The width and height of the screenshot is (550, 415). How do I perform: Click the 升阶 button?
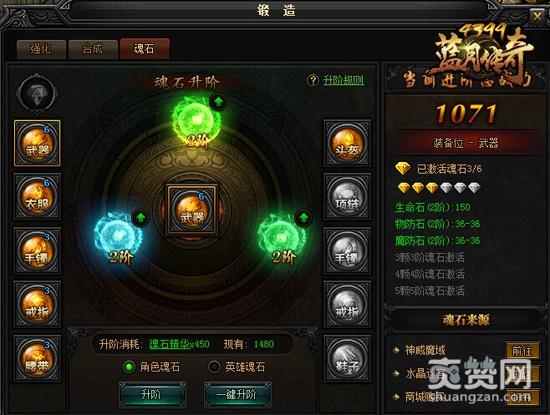(x=151, y=394)
